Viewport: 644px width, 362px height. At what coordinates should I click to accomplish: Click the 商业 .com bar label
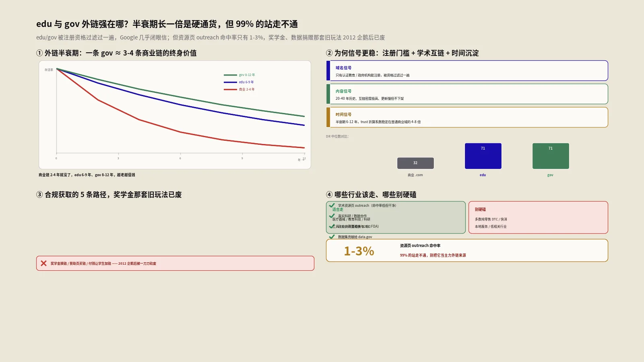(x=415, y=175)
